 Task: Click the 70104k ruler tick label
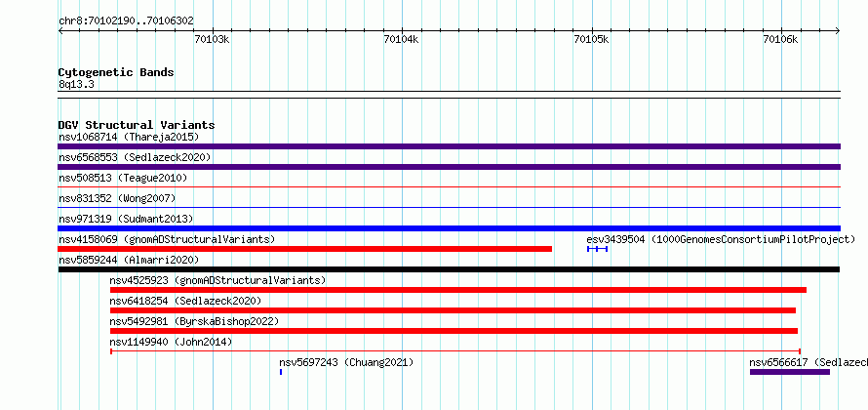click(x=402, y=39)
